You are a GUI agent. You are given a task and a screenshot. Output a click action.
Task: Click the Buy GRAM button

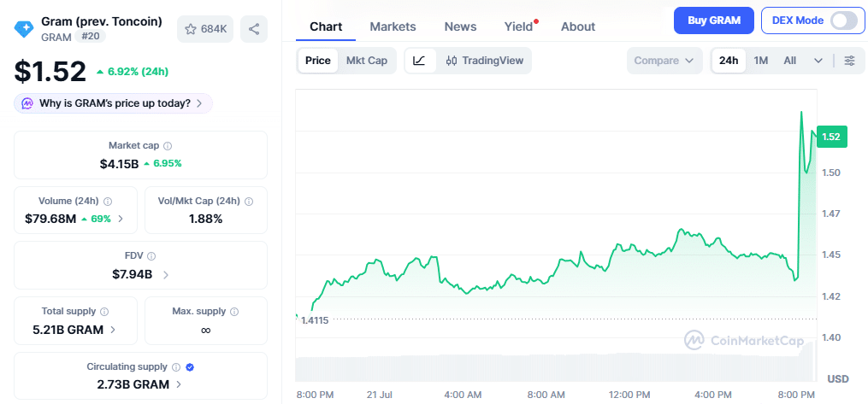[714, 21]
